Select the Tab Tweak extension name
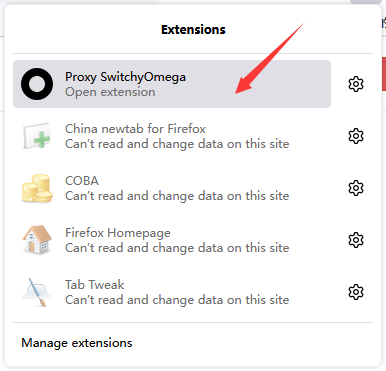386x371 pixels. 95,285
